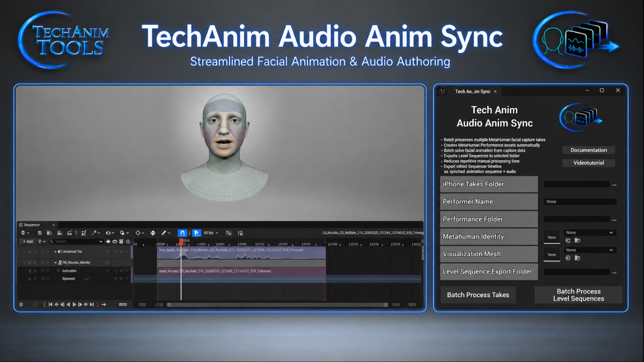
Task: Browse for iPhone Takes Folder ellipsis
Action: pyautogui.click(x=614, y=185)
